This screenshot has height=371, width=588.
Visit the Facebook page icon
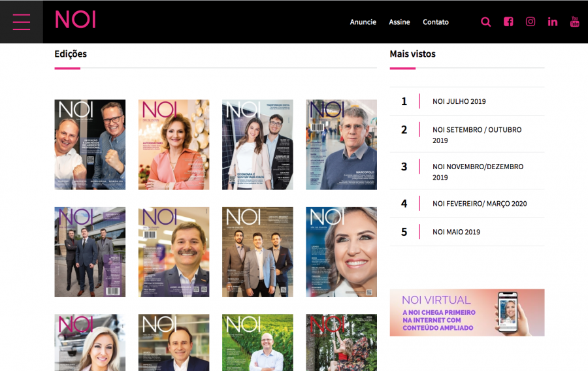pyautogui.click(x=508, y=22)
